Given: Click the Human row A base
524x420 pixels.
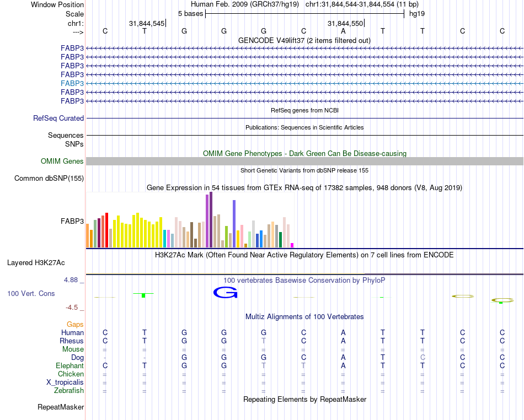Looking at the screenshot, I should 343,332.
